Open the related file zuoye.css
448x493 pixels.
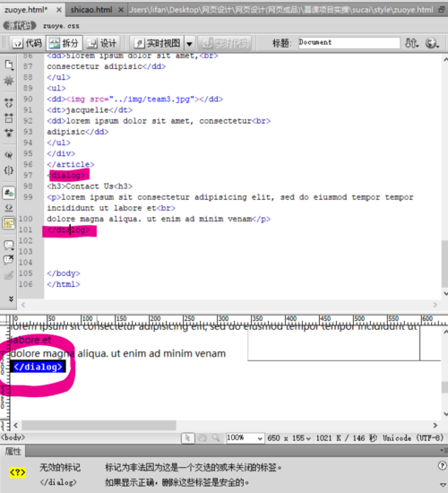[61, 26]
